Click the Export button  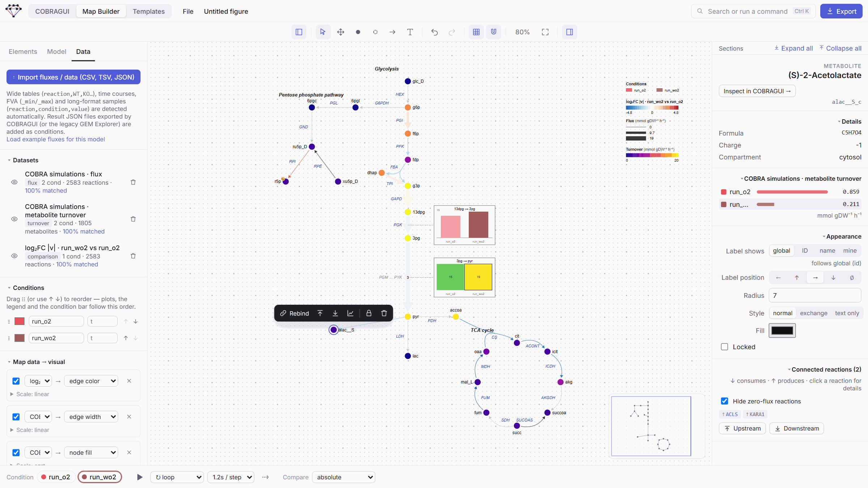(841, 11)
